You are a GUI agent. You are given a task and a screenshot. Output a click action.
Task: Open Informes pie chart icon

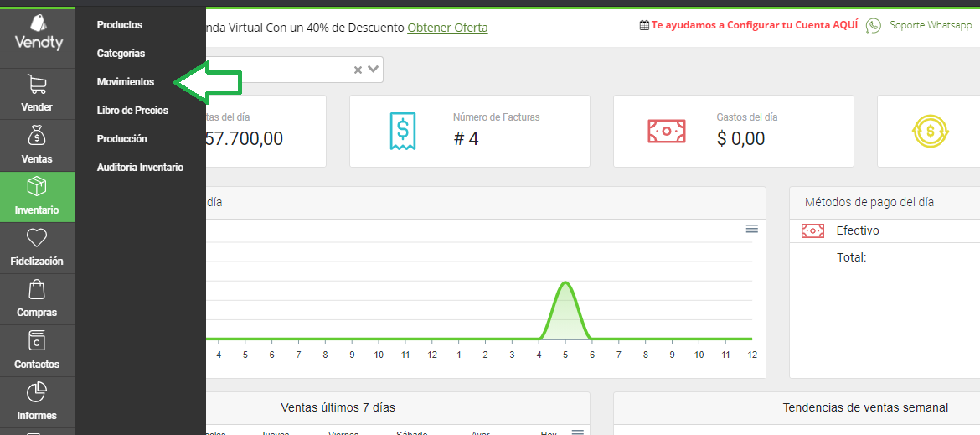[37, 392]
